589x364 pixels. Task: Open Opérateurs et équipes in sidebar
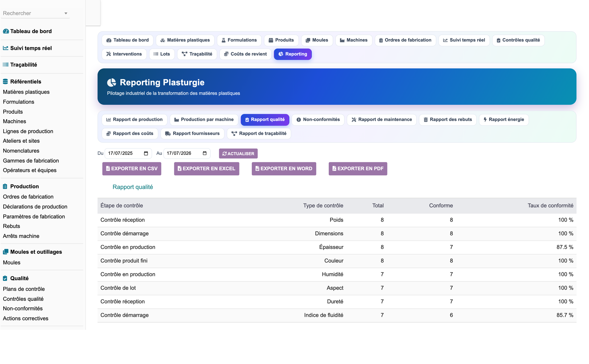(x=30, y=170)
